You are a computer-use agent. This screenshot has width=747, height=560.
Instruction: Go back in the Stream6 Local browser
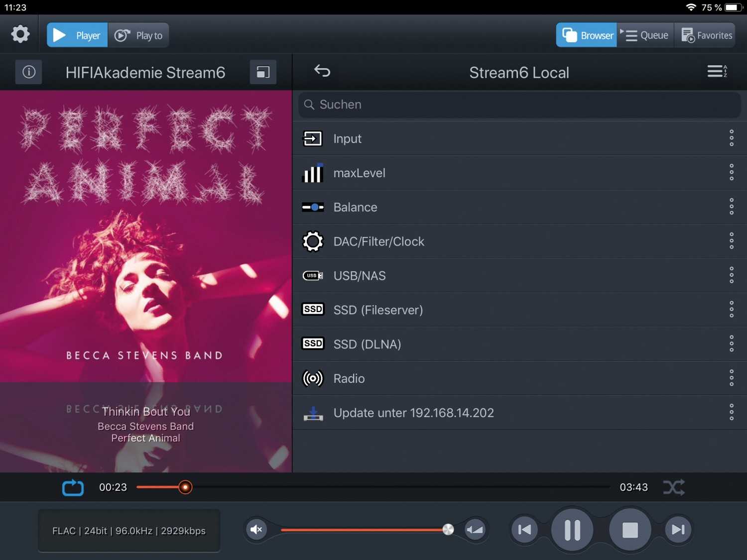[x=322, y=71]
